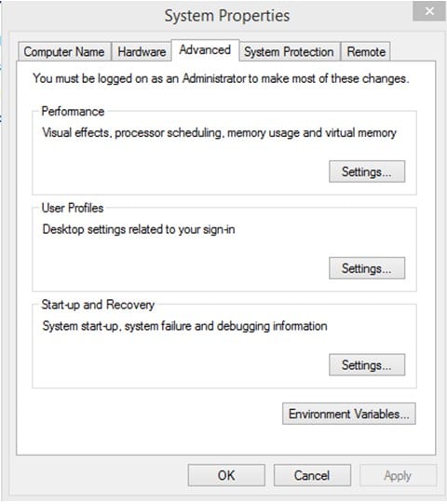
Task: Click the Performance group heading
Action: [x=73, y=112]
